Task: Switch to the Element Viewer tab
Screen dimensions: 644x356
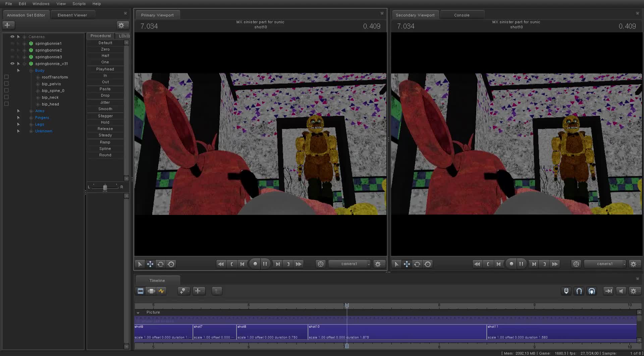Action: coord(72,15)
